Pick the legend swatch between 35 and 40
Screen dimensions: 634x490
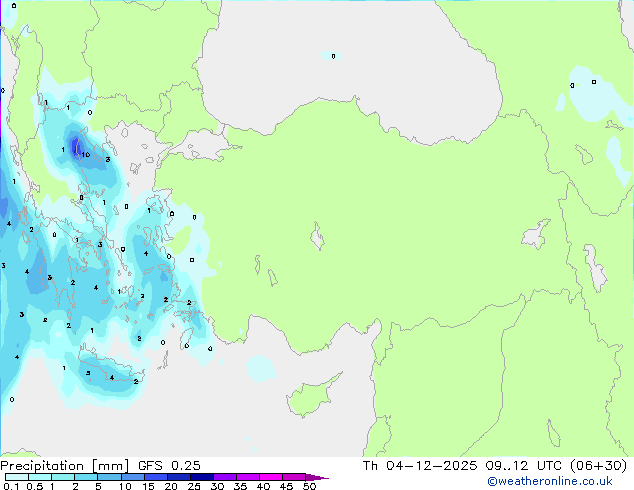248,477
